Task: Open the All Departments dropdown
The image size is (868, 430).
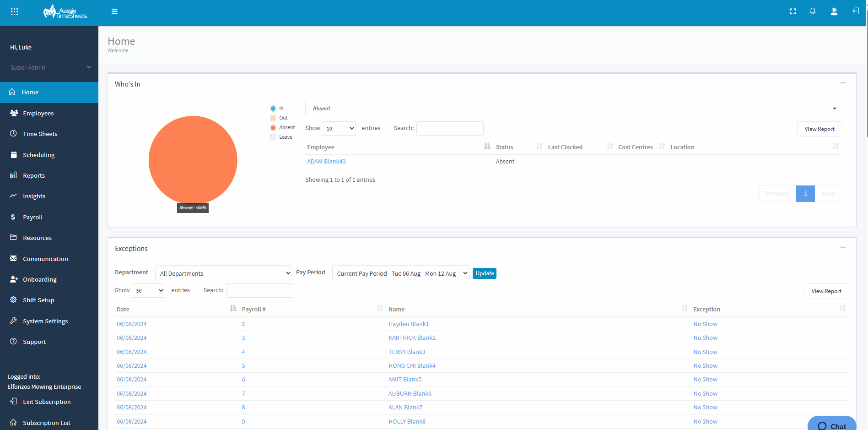Action: point(223,273)
